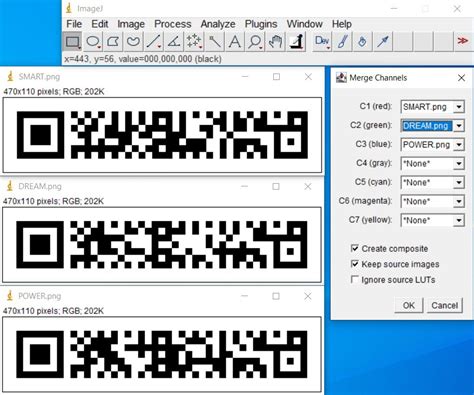Open the Image menu
474x395 pixels.
tap(131, 24)
